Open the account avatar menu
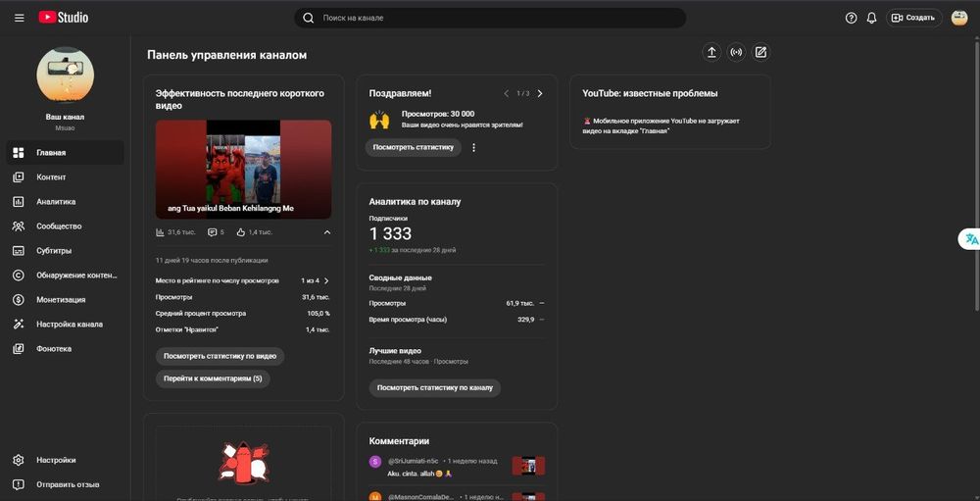This screenshot has width=980, height=501. [x=958, y=19]
